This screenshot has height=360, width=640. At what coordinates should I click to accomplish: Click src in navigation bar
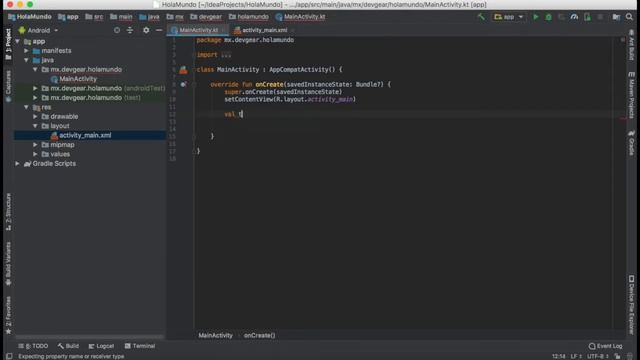pyautogui.click(x=94, y=17)
